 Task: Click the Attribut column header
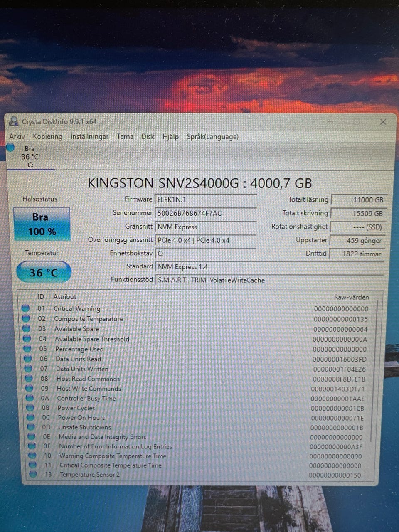pos(65,297)
